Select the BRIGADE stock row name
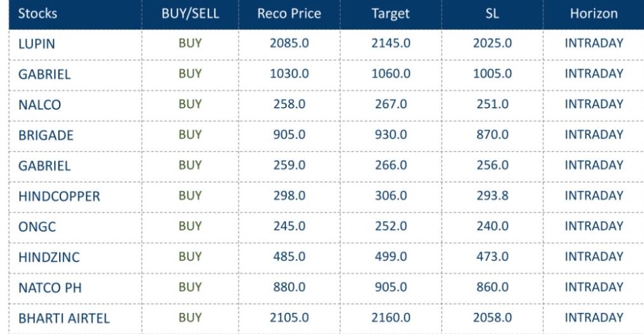This screenshot has height=334, width=644. [46, 135]
